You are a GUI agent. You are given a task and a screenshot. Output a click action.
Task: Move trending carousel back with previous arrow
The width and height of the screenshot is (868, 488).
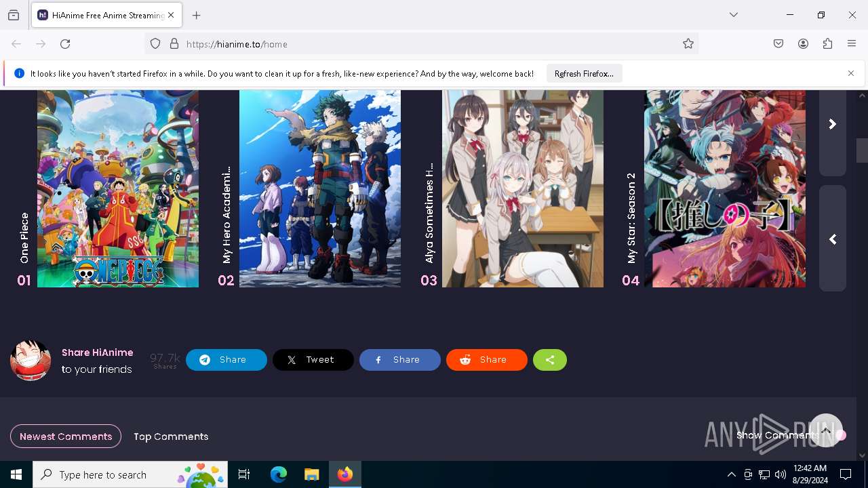[833, 239]
